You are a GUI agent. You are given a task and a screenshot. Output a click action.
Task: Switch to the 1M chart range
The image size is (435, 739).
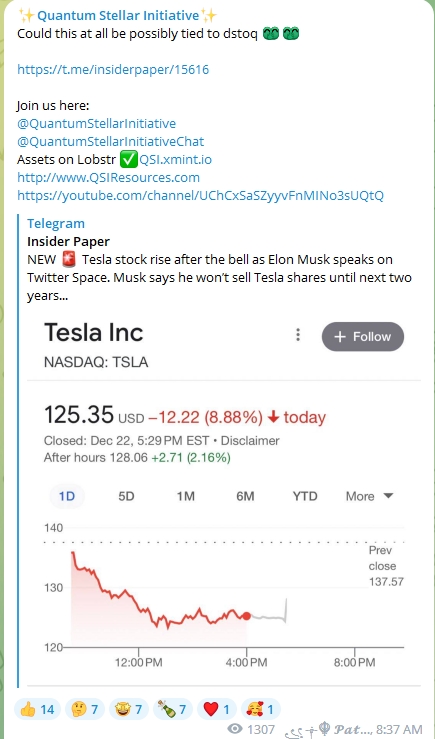click(186, 496)
